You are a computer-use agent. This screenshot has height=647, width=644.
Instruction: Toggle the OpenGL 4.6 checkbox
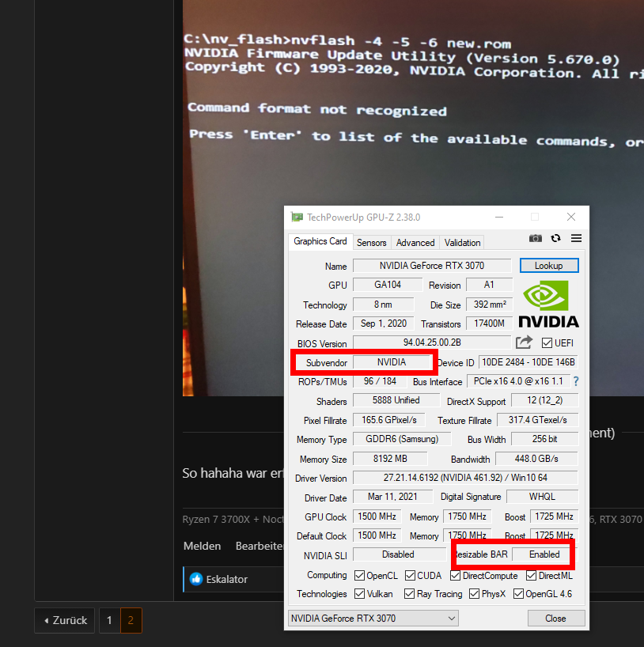(x=518, y=593)
